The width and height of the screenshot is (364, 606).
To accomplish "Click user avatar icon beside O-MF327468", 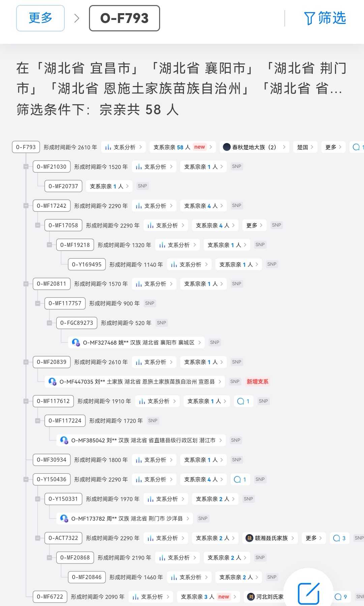I will 76,343.
